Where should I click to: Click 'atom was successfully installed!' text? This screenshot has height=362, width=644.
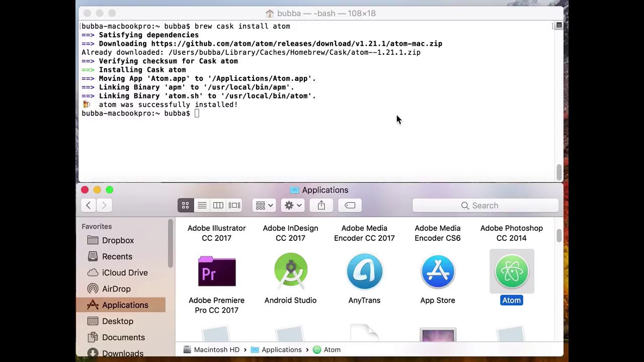point(168,105)
